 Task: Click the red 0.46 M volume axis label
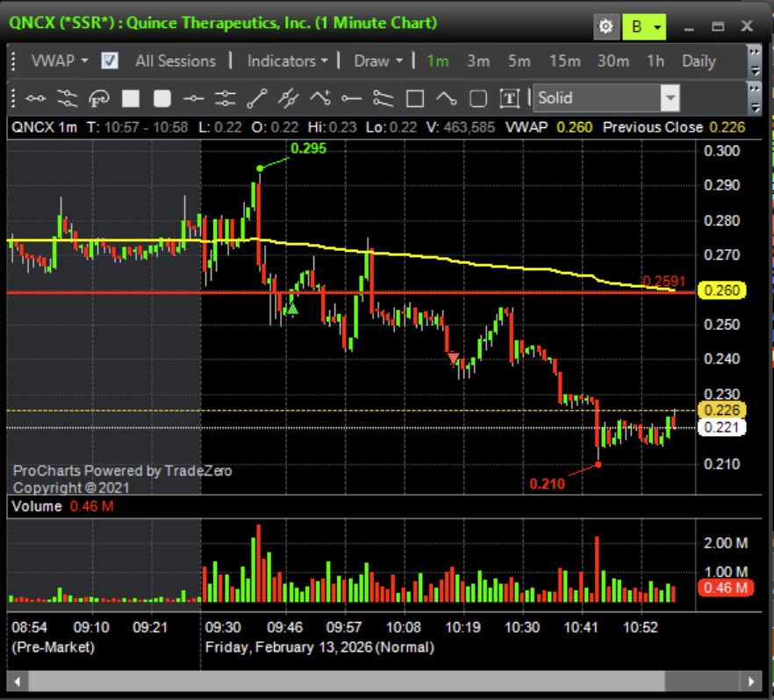(x=725, y=588)
